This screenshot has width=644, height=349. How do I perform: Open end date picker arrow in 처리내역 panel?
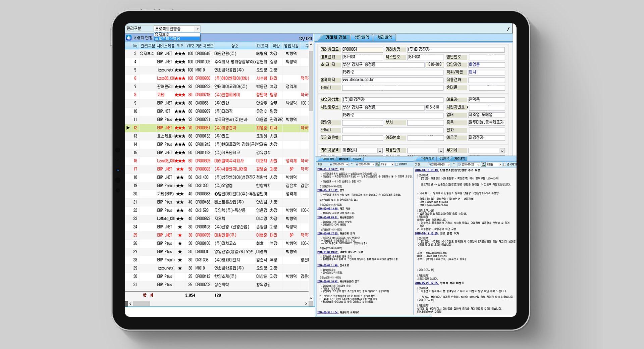(478, 164)
